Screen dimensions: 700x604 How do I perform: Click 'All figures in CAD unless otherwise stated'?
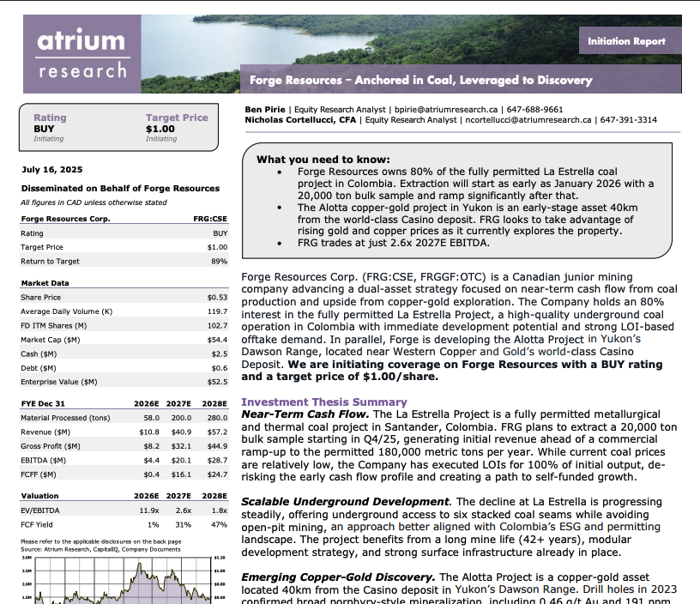tap(94, 202)
